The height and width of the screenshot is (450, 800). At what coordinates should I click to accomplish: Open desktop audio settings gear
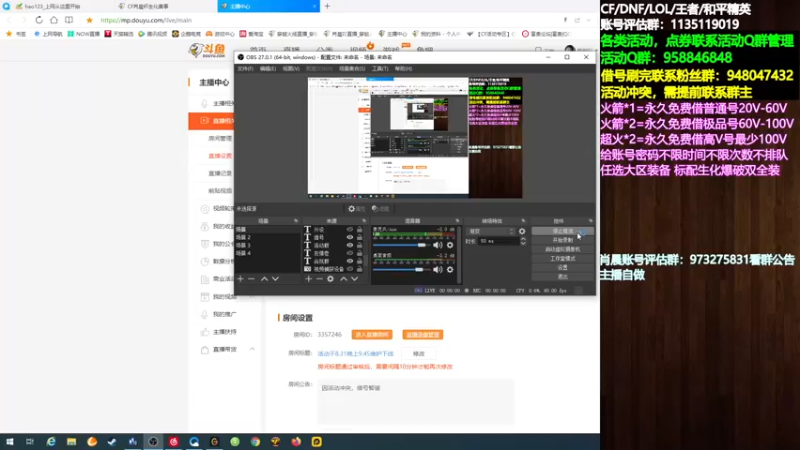tap(450, 269)
